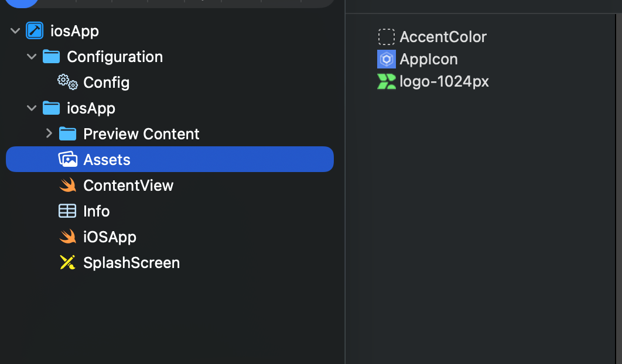Click the Preview Content folder icon

68,134
